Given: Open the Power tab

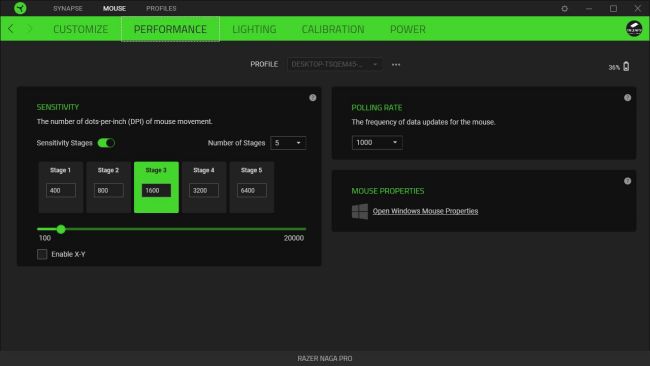Looking at the screenshot, I should (407, 29).
